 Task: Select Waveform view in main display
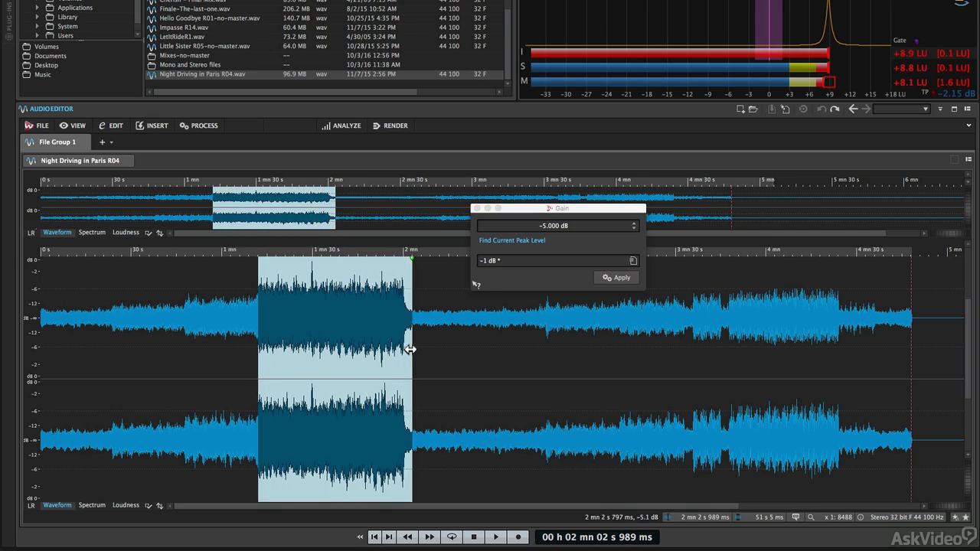57,506
